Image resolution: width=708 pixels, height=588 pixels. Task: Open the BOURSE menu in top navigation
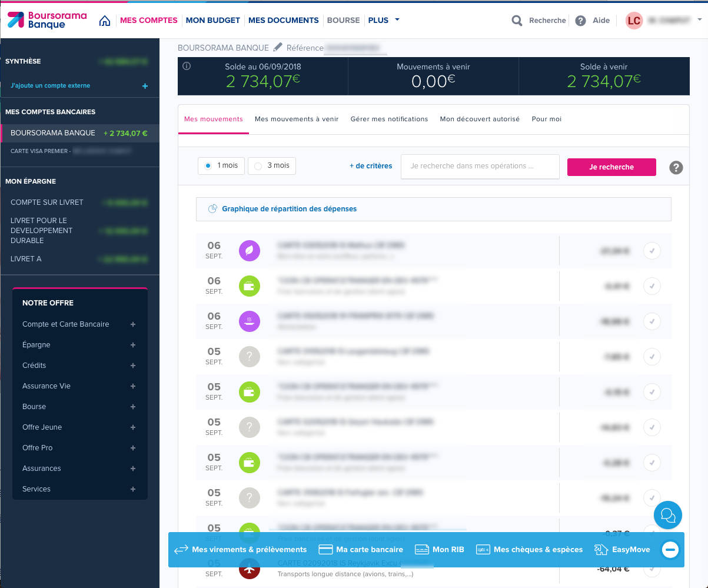point(343,21)
